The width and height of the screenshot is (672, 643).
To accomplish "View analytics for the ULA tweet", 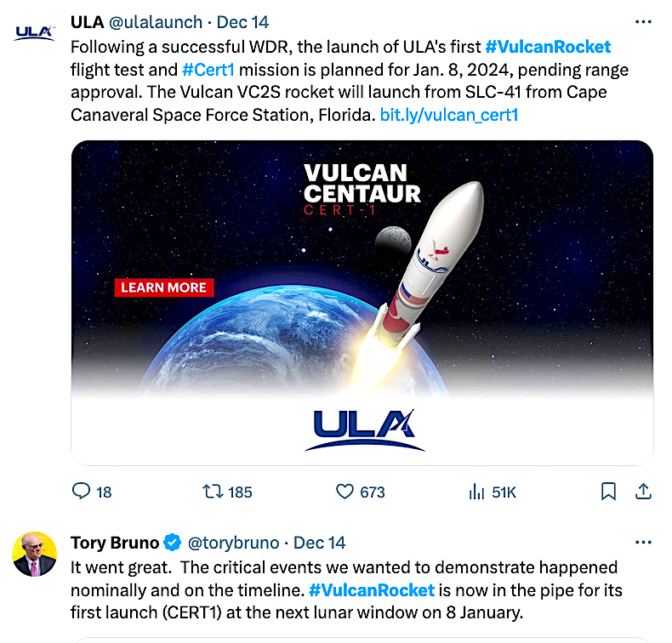I will point(477,492).
